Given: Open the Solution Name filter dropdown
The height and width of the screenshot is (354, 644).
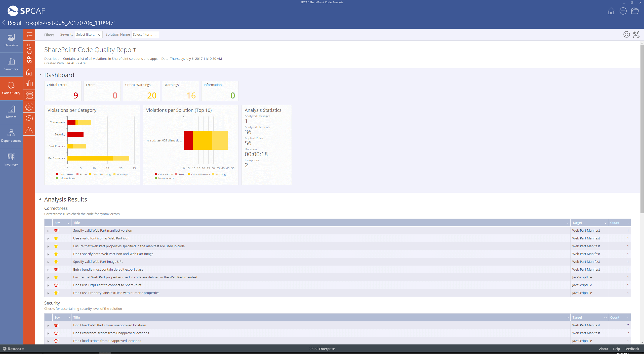Looking at the screenshot, I should coord(145,35).
